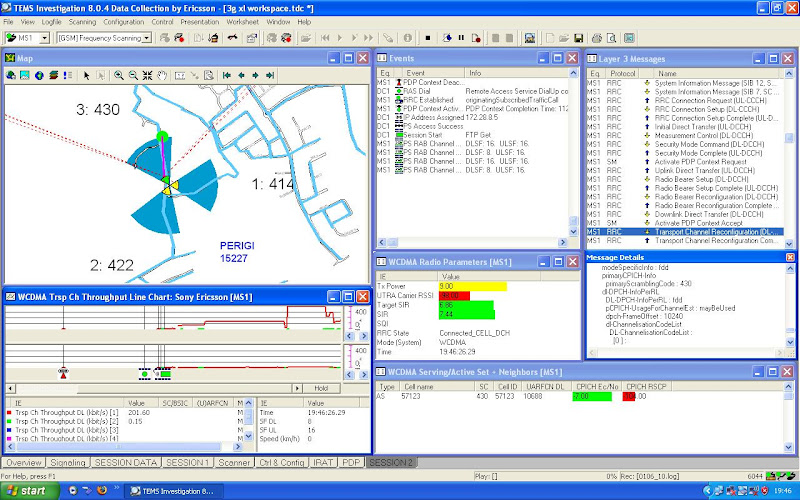
Task: Open the MS1 equipment dropdown
Action: click(44, 38)
